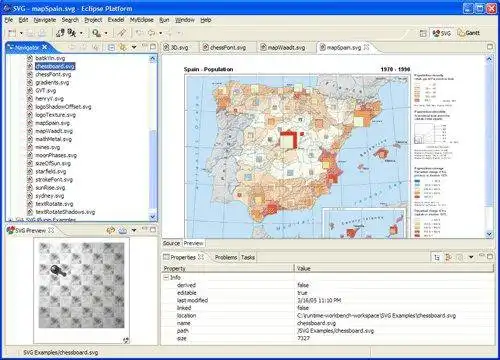Click the first SVG Preview toolbar icon
The image size is (500, 360).
pos(110,230)
